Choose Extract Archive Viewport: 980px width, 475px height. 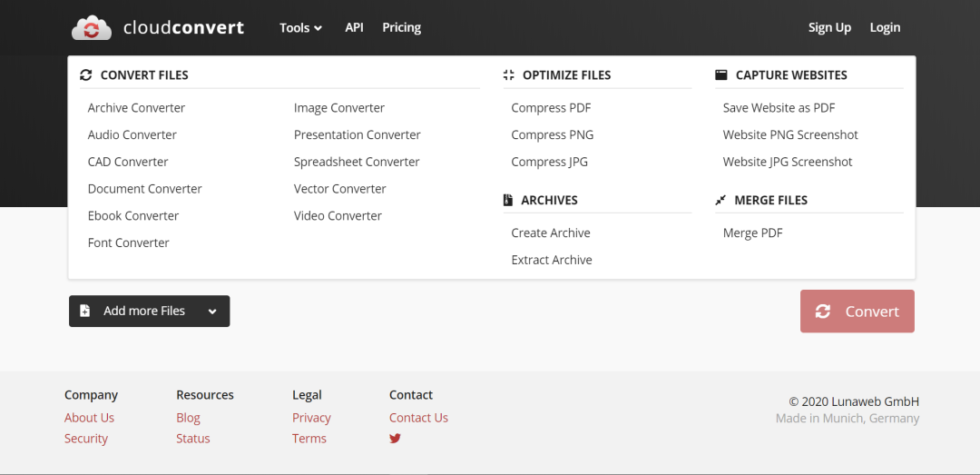pyautogui.click(x=552, y=260)
